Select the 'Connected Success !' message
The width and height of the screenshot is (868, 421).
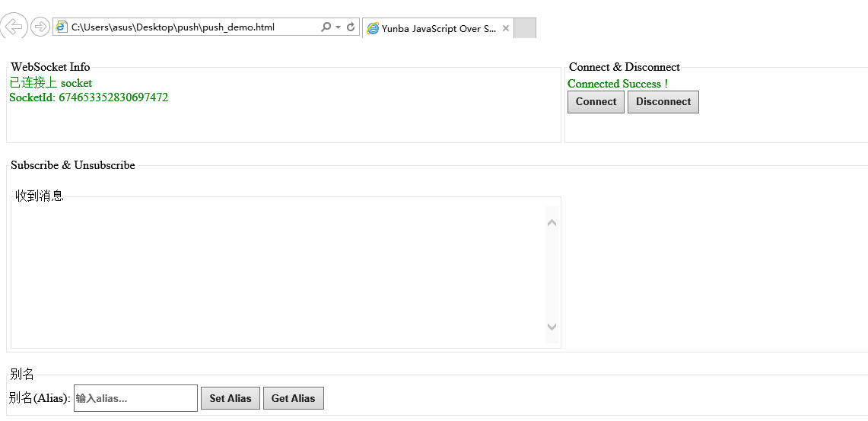[618, 84]
